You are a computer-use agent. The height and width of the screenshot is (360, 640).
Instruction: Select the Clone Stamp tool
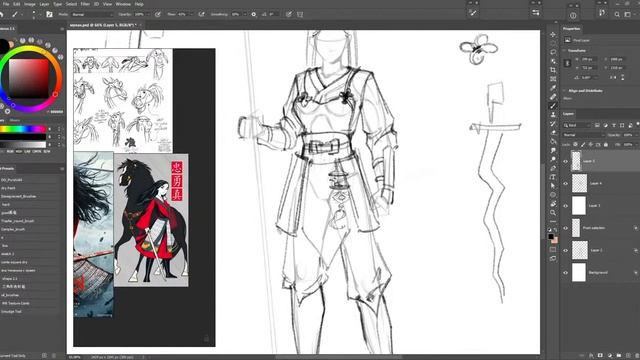coord(553,115)
